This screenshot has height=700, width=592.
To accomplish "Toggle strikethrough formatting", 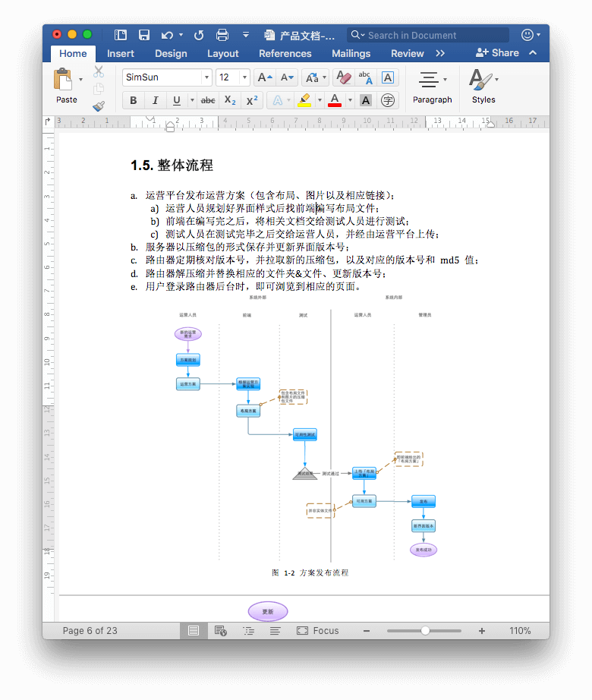I will coord(207,100).
